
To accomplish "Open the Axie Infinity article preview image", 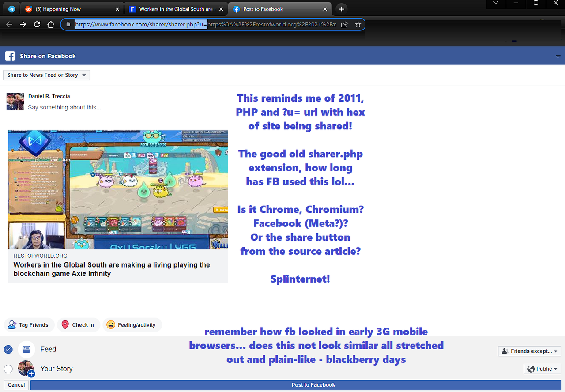I will (118, 190).
